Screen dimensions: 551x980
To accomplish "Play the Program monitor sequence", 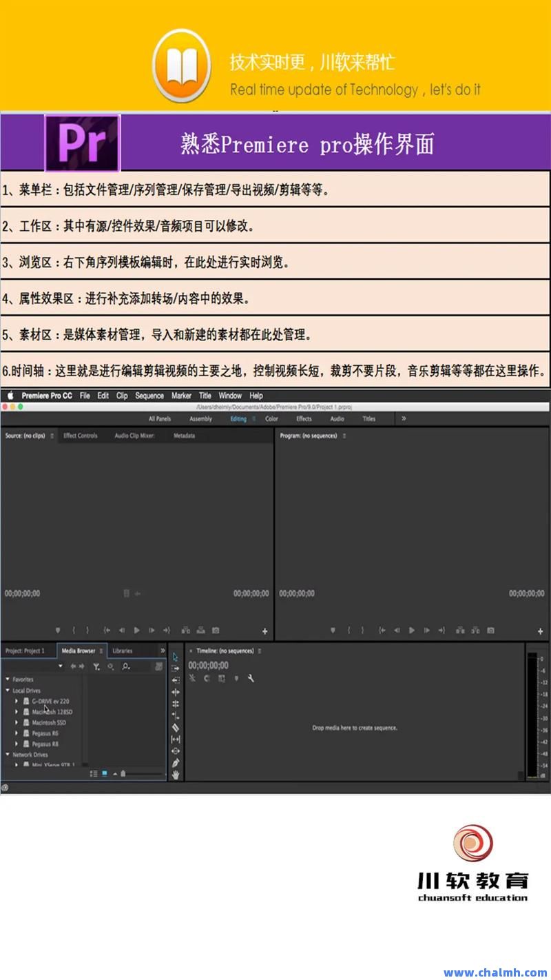I will (x=412, y=630).
